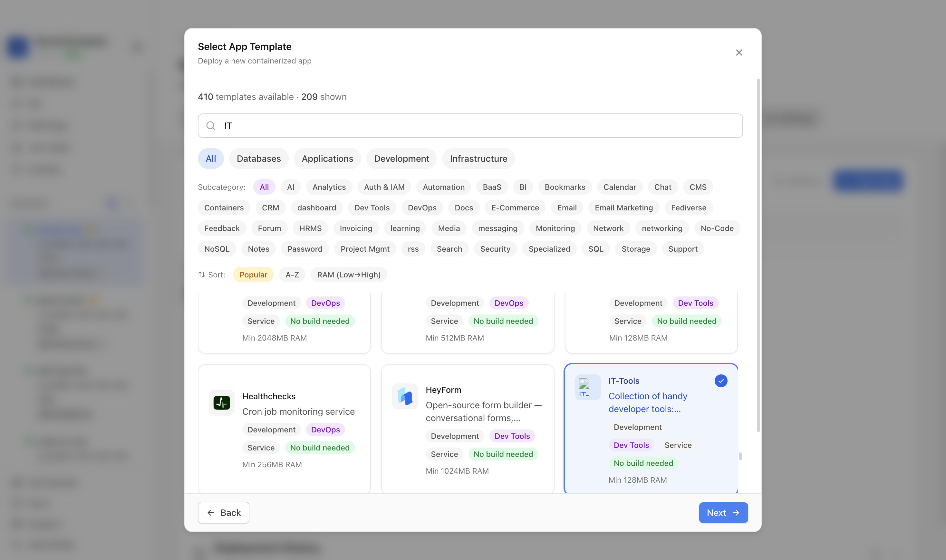Switch to the Applications category
Screen dimensions: 946x560
327,159
